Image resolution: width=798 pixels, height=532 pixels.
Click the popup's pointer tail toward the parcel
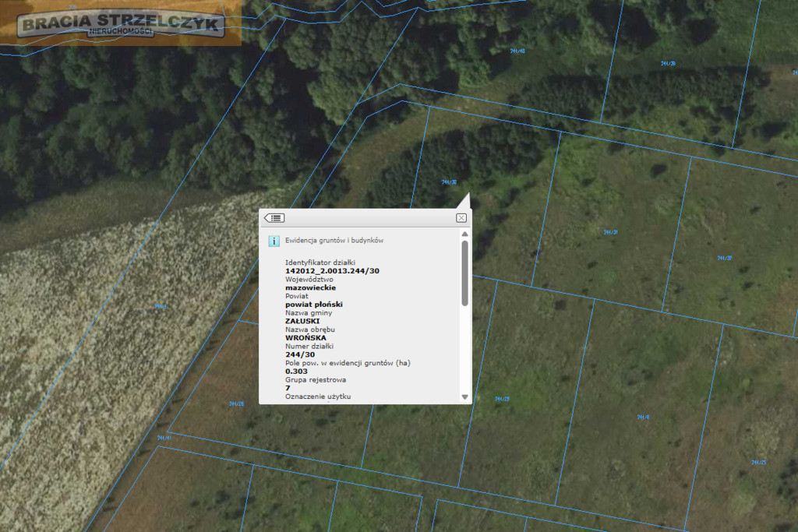[464, 202]
